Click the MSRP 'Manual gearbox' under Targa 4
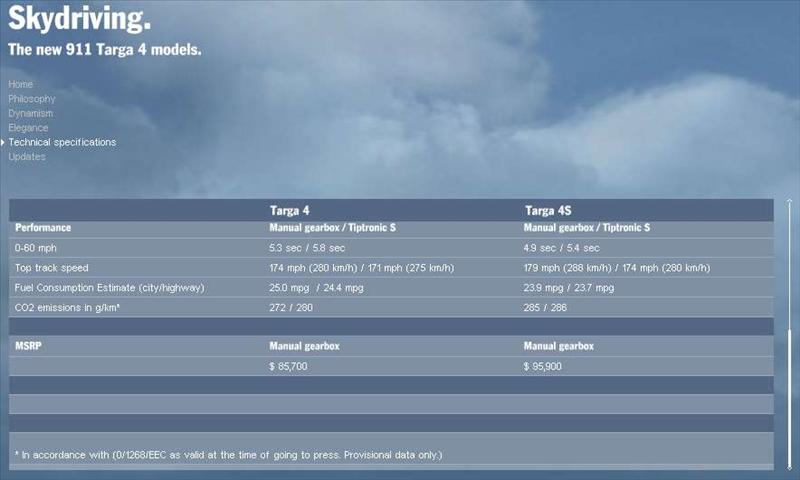This screenshot has width=800, height=480. [x=305, y=346]
